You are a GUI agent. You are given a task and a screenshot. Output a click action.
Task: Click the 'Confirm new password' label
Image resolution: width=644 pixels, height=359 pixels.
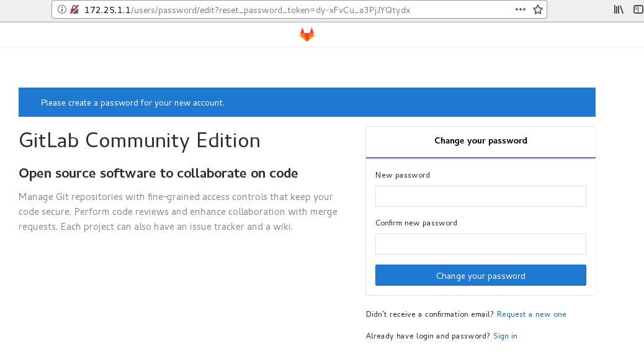click(x=416, y=223)
